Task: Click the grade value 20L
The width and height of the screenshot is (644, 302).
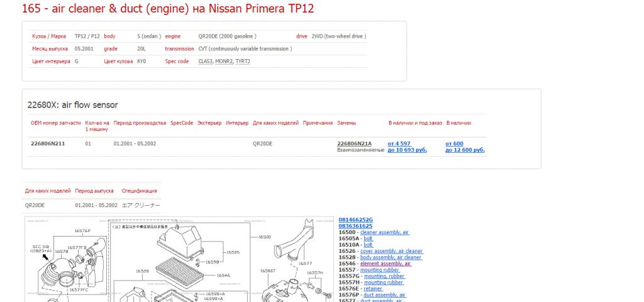Action: (x=142, y=48)
